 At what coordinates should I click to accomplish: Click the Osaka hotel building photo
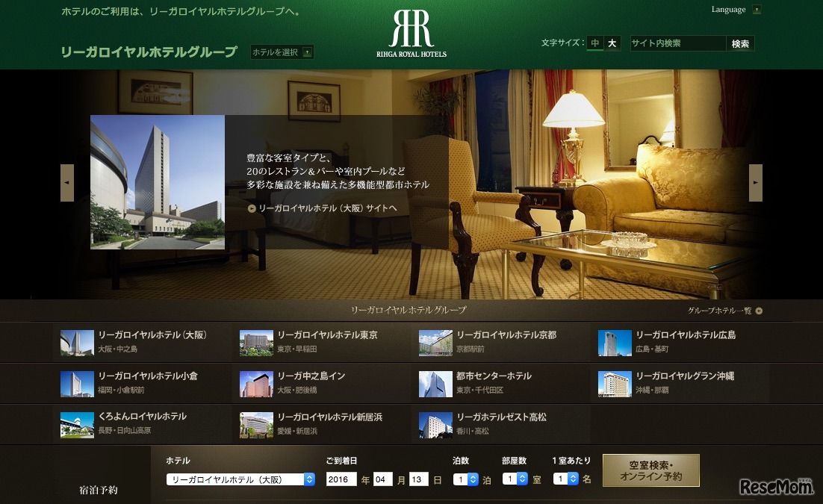point(158,182)
